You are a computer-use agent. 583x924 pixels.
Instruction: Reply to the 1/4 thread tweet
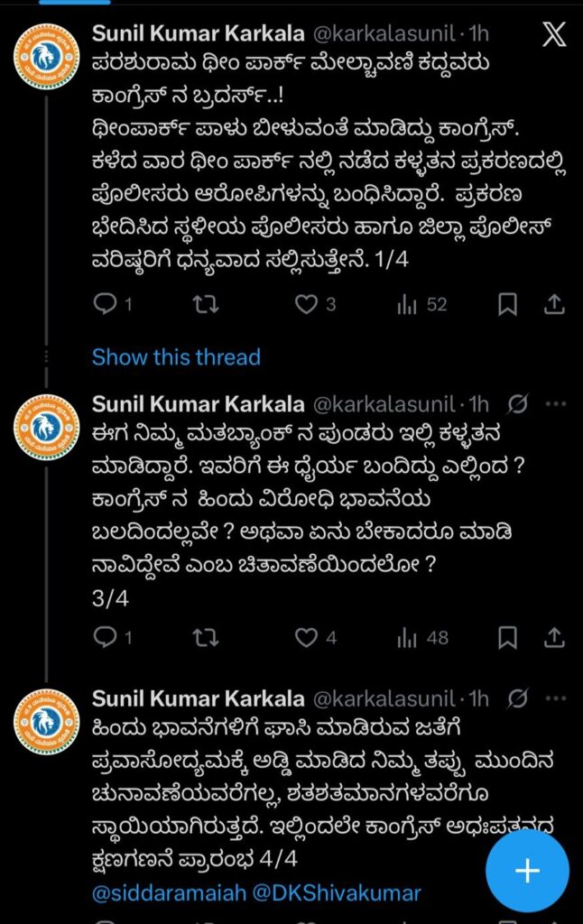click(106, 305)
